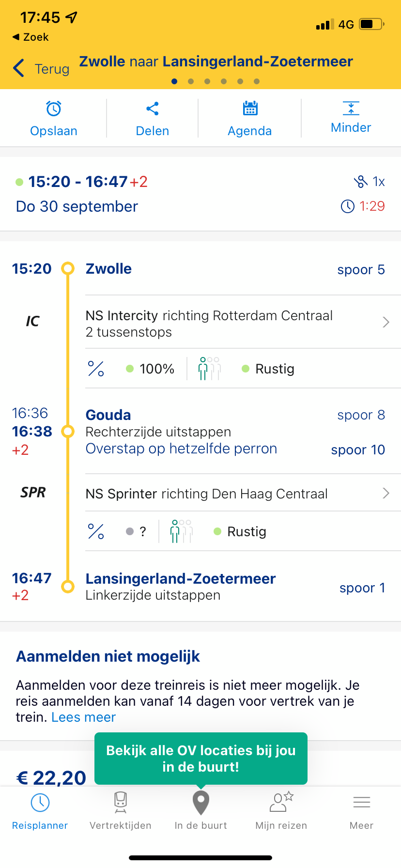Tap the Terug back chevron
This screenshot has width=401, height=868.
[19, 68]
